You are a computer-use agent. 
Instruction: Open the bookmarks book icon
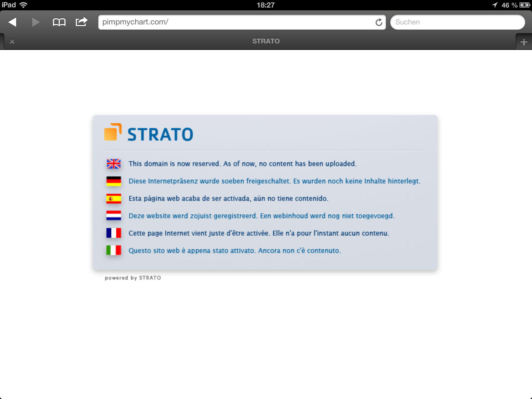(59, 22)
